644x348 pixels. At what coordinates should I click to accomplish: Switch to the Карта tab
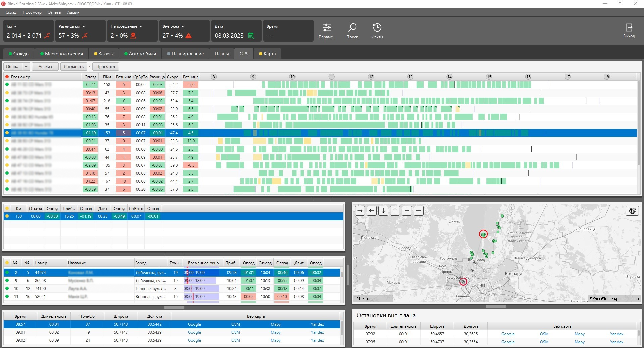tap(267, 54)
